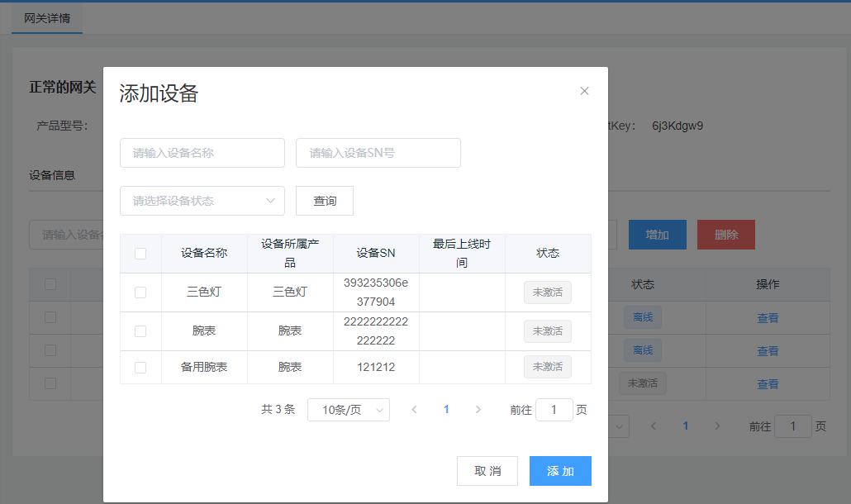The image size is (851, 504).
Task: Switch to the 网关详情 tab
Action: tap(47, 18)
